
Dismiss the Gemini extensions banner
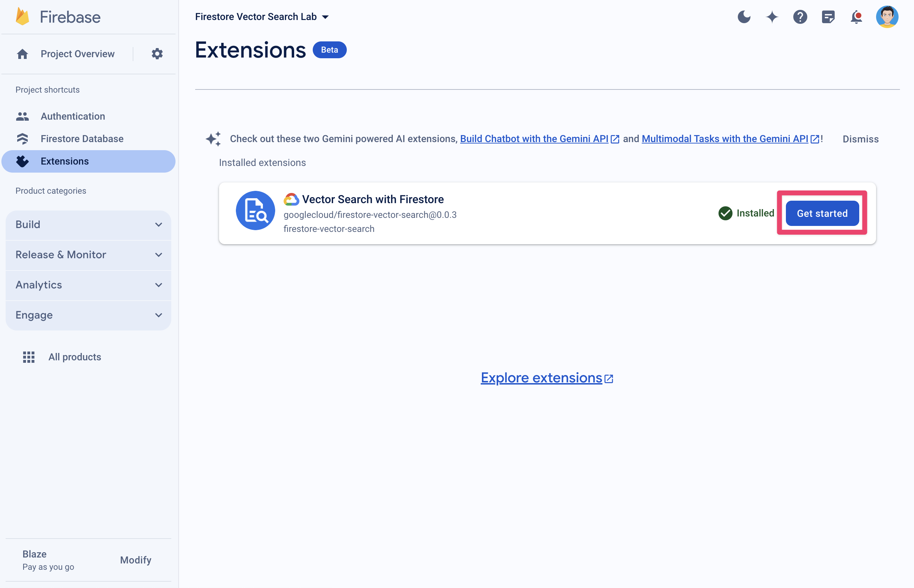pos(859,139)
